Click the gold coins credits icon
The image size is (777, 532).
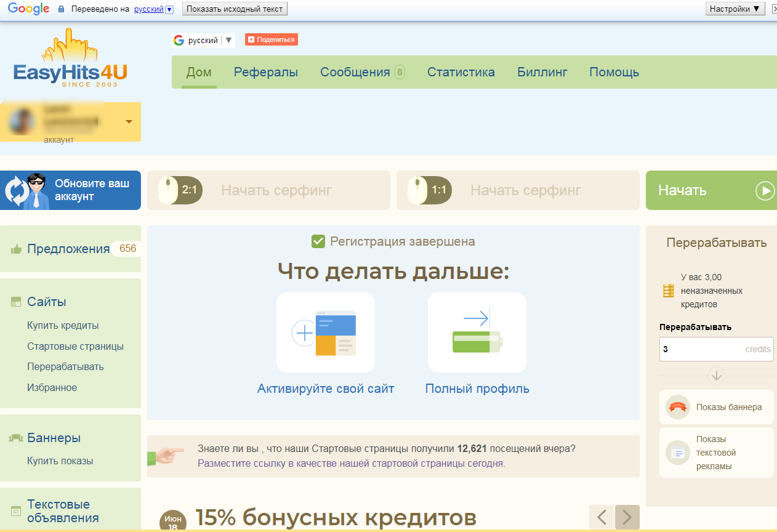pyautogui.click(x=669, y=291)
